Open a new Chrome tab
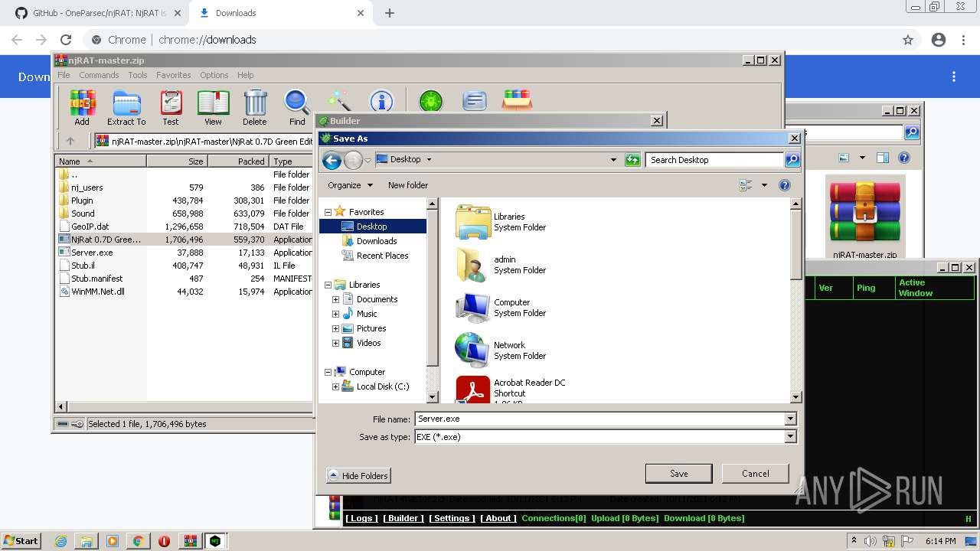 [390, 13]
